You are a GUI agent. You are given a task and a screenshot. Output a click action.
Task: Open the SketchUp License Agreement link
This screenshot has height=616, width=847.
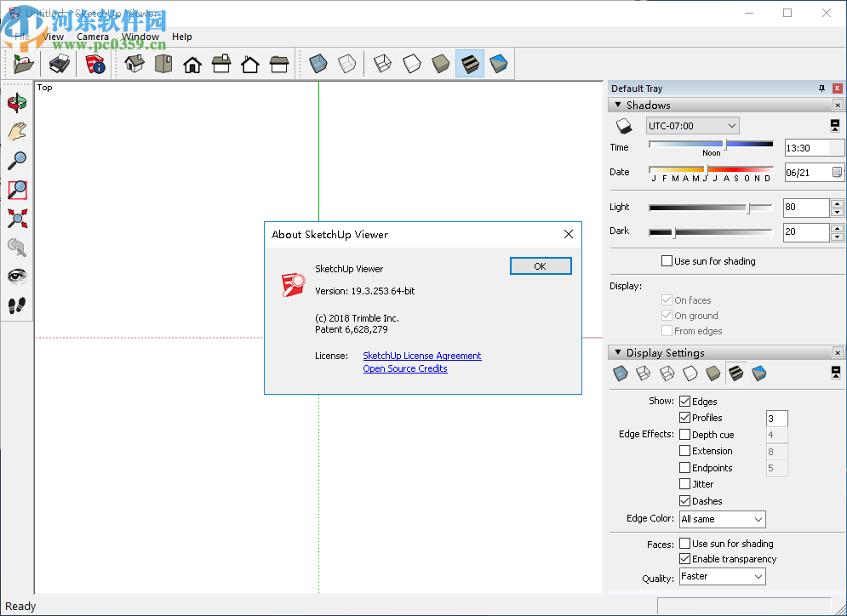pos(421,355)
